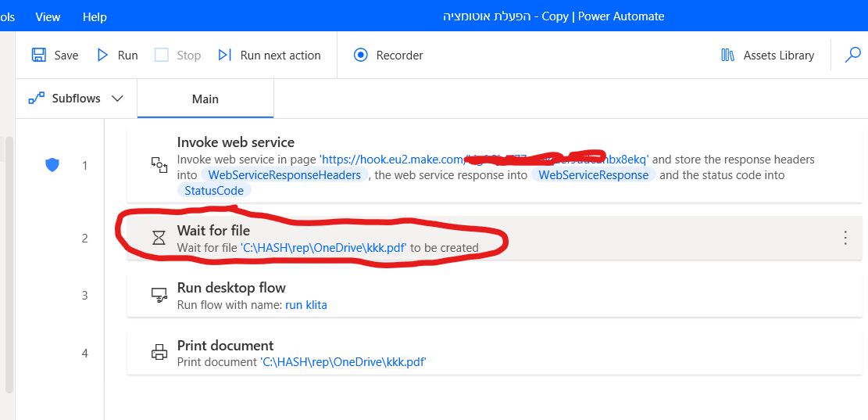Click the Run play triangle icon
The height and width of the screenshot is (420, 868).
coord(102,55)
